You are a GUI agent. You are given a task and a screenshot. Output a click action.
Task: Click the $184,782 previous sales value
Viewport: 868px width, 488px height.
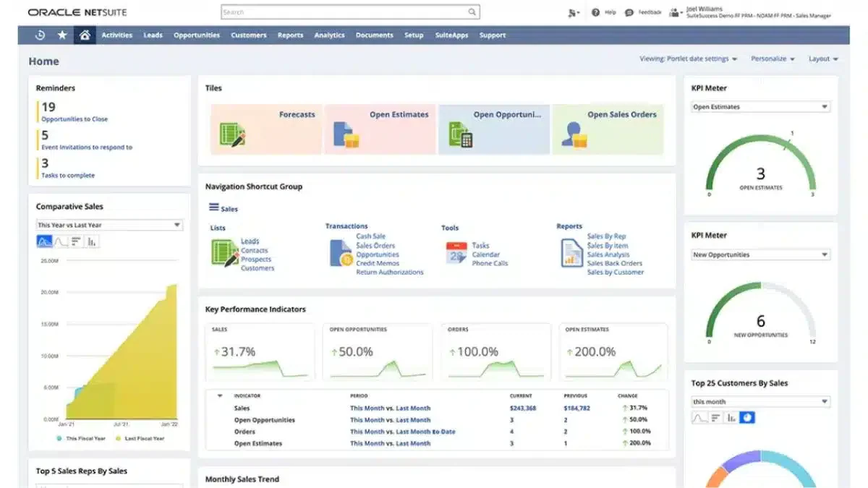577,408
